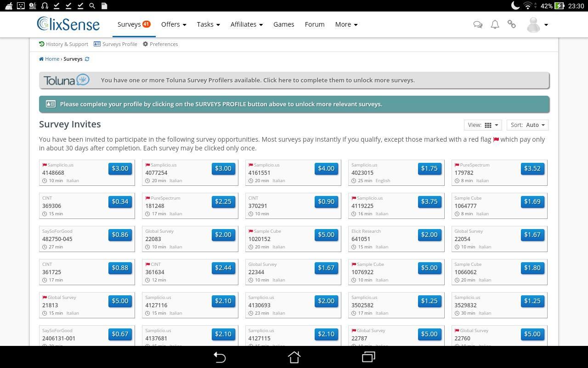Start survey 4130693 $2.00 button
The height and width of the screenshot is (368, 588).
coord(326,301)
